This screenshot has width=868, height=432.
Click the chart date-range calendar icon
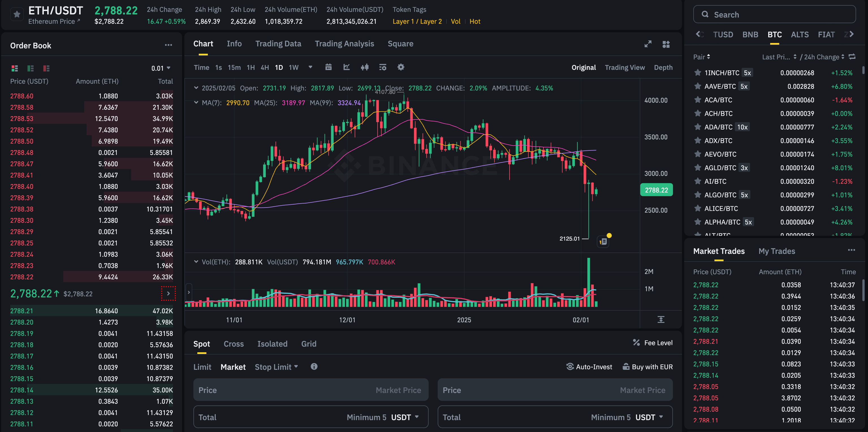pyautogui.click(x=328, y=67)
